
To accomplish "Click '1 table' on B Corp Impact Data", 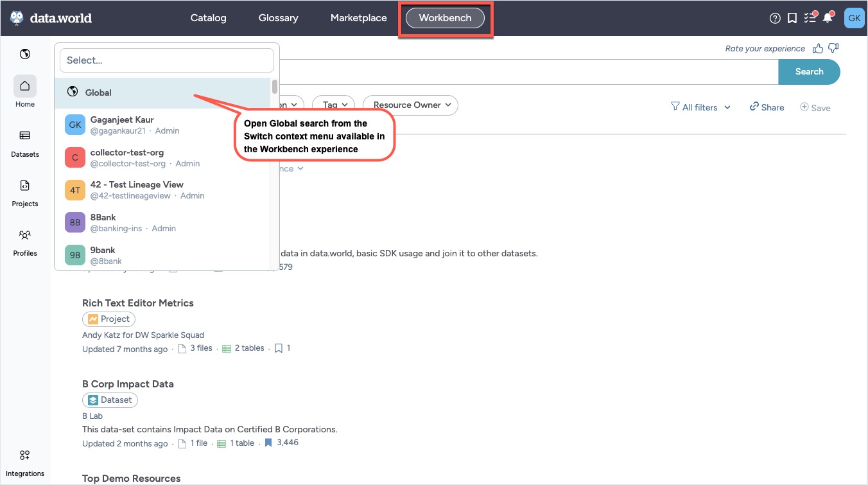I will click(236, 443).
